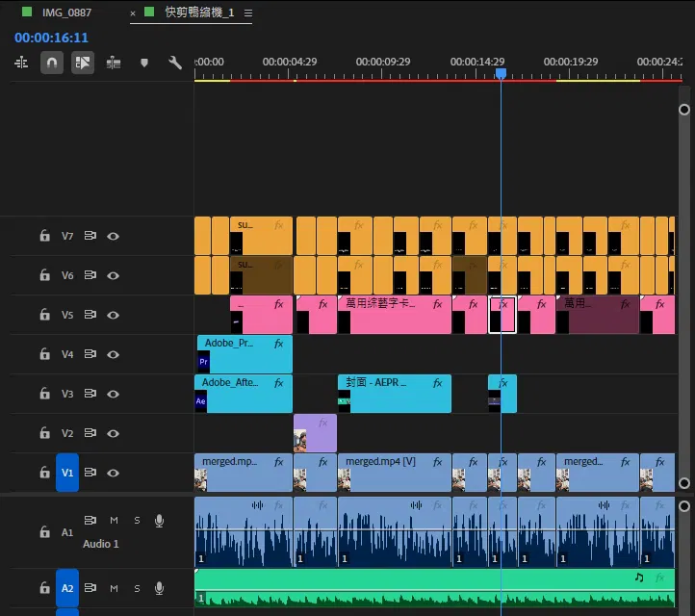
Task: Hide track V6 output eye
Action: pyautogui.click(x=113, y=275)
